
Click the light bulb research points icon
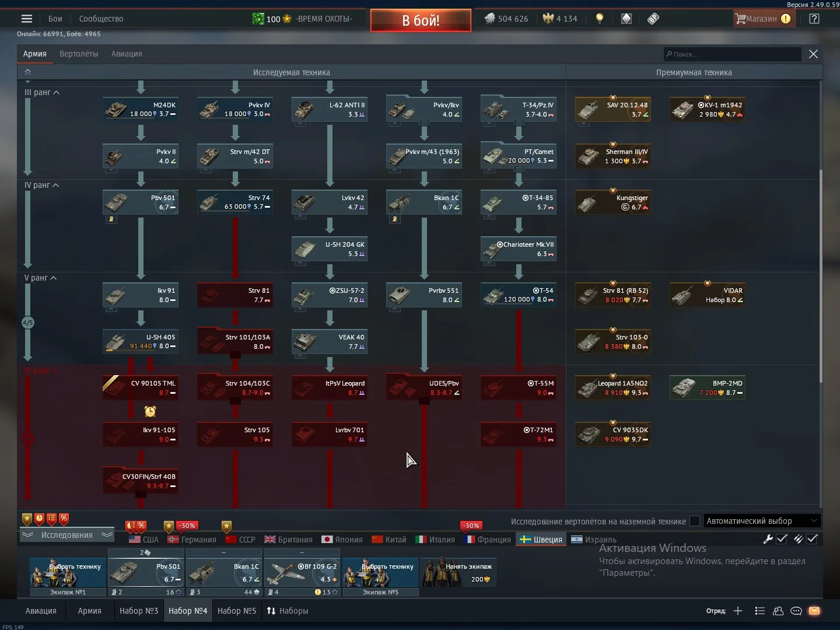click(599, 19)
